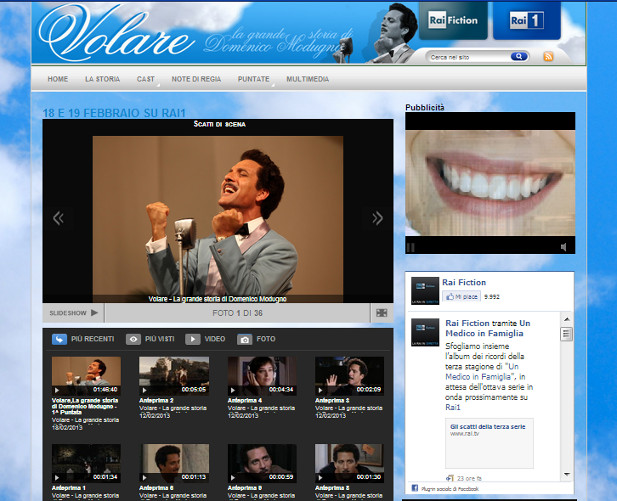Screen dimensions: 617x501
Task: Go to the previous scene photo
Action: tap(58, 218)
